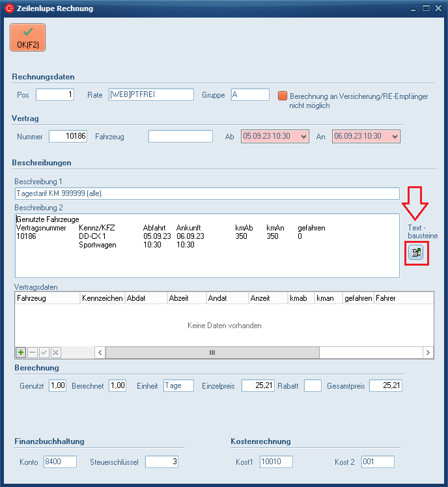Click the horizontal scrollbar thumb in Vertragsdaten
This screenshot has width=448, height=487.
[x=212, y=352]
